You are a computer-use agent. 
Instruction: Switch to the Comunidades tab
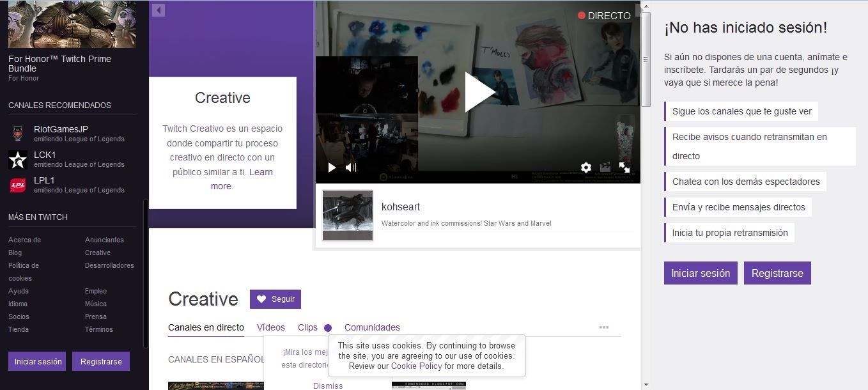pyautogui.click(x=372, y=327)
